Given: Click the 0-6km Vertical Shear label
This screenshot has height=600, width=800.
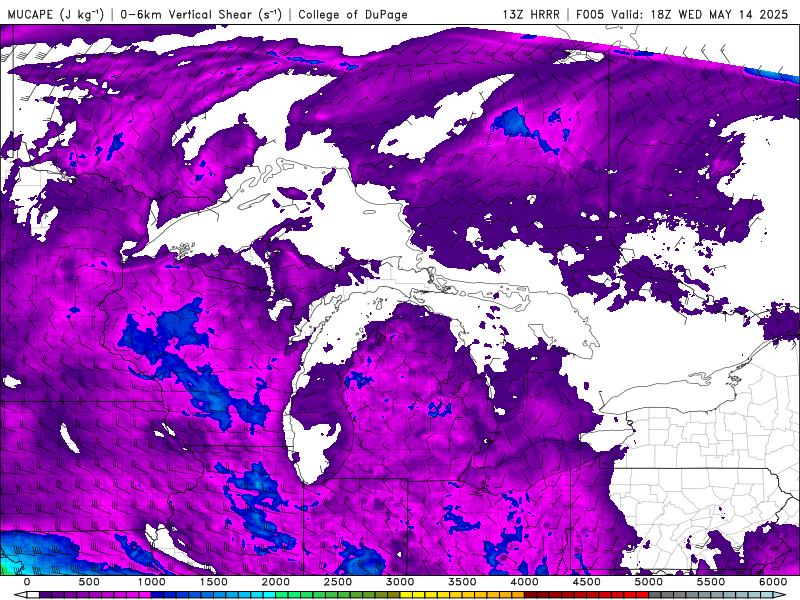Looking at the screenshot, I should click(201, 14).
